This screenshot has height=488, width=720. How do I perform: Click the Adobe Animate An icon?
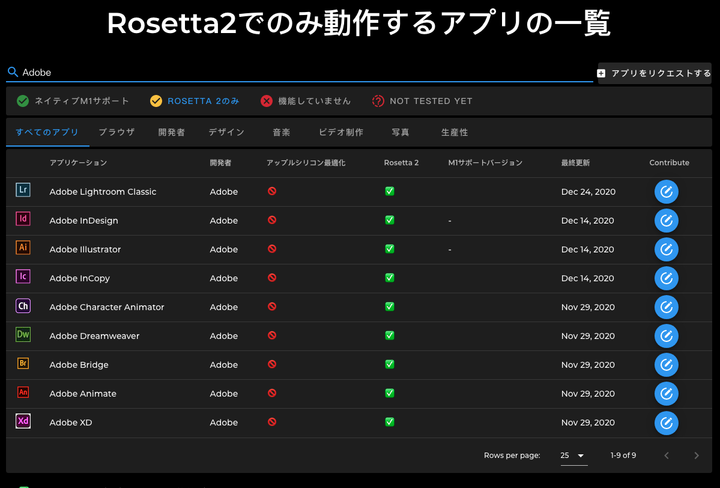click(23, 392)
